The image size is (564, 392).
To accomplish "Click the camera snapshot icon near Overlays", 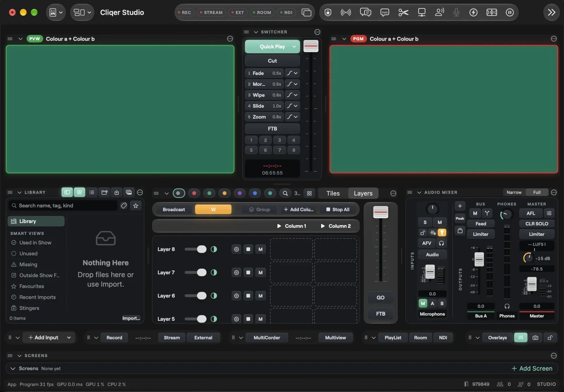I will click(535, 337).
